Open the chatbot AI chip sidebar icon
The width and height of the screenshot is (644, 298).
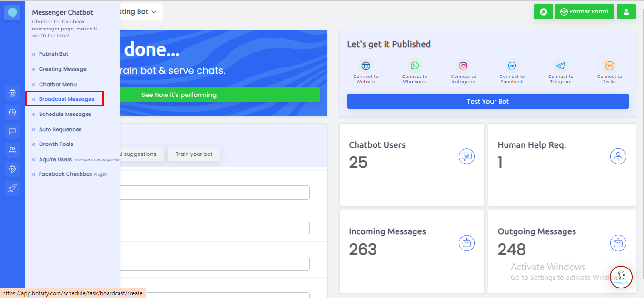tap(12, 94)
